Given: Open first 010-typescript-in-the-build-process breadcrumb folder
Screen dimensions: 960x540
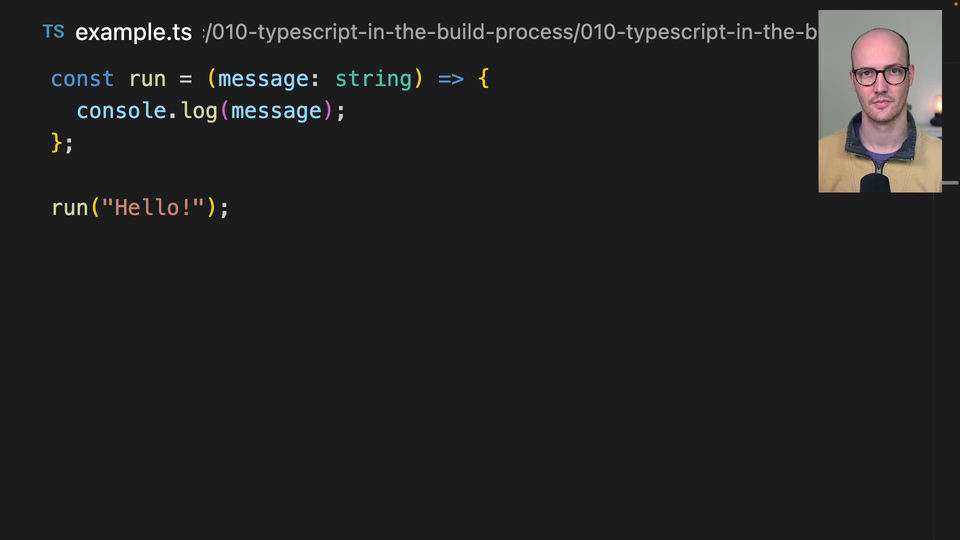Looking at the screenshot, I should coord(391,32).
